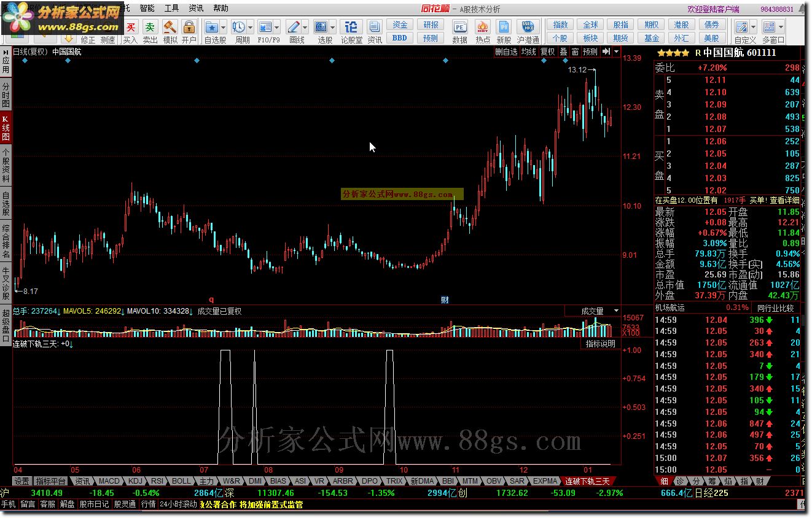
Task: Open the 工具 menu
Action: pos(172,8)
